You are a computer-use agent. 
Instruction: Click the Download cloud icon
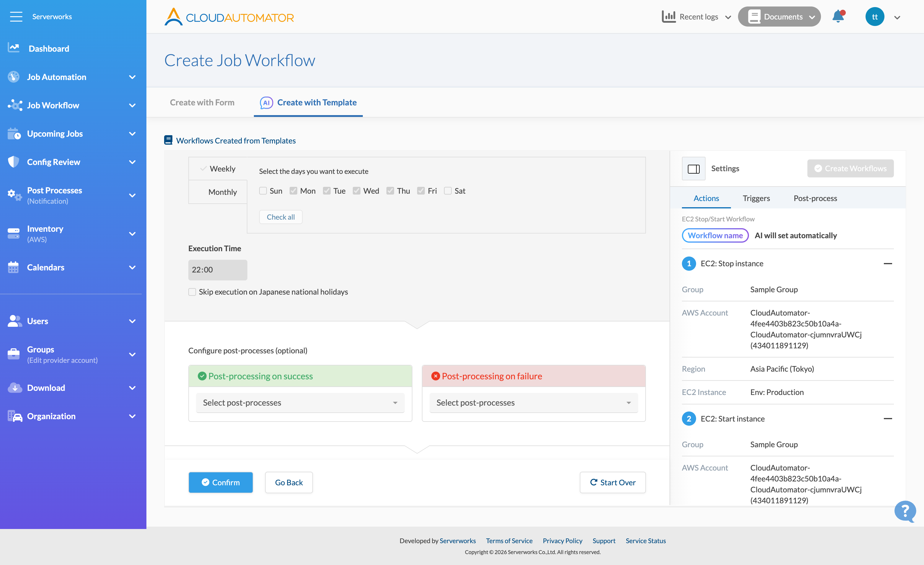[x=15, y=388]
